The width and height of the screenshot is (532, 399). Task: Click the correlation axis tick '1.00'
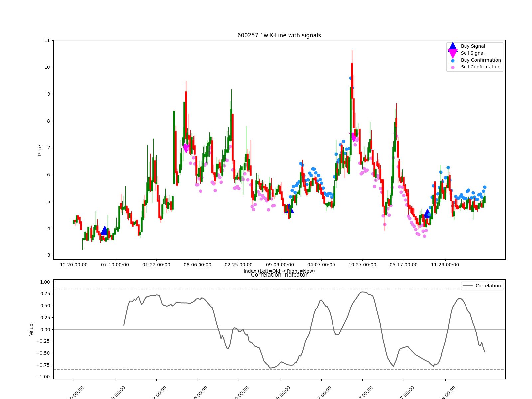[x=45, y=282]
